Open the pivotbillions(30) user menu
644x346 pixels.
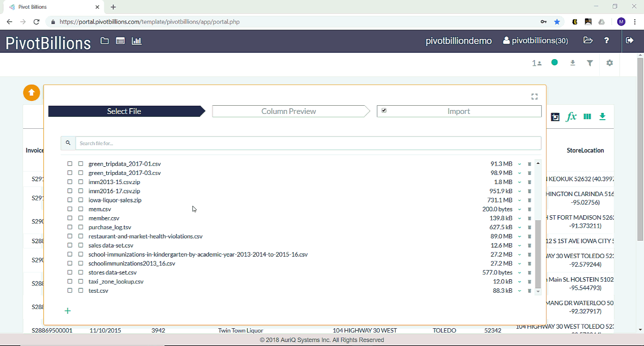tap(535, 41)
